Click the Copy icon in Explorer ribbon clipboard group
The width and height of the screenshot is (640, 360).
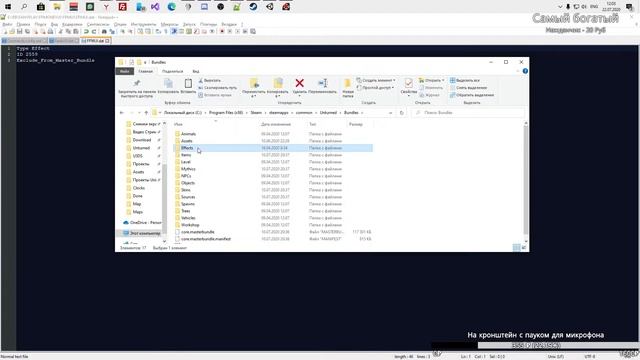[x=168, y=83]
